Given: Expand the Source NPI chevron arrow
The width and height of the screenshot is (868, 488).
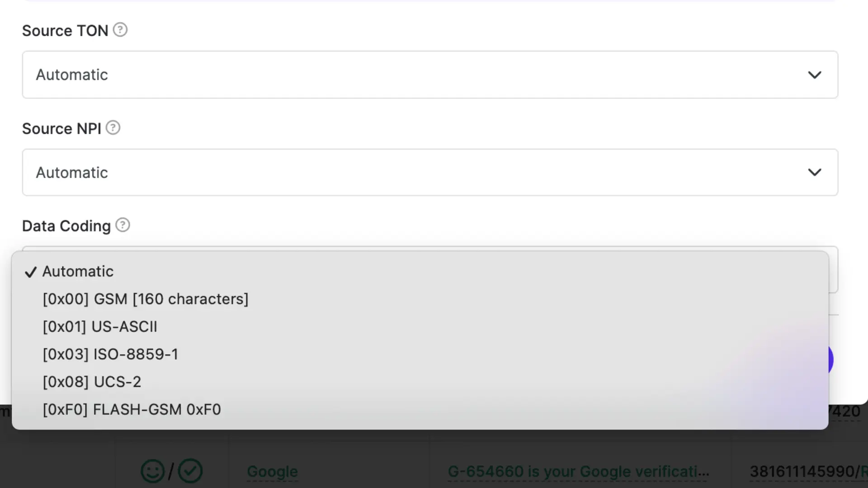Looking at the screenshot, I should (x=815, y=172).
